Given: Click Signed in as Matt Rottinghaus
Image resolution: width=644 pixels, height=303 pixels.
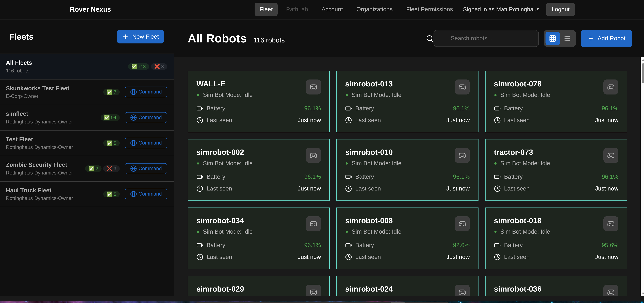Looking at the screenshot, I should 501,9.
